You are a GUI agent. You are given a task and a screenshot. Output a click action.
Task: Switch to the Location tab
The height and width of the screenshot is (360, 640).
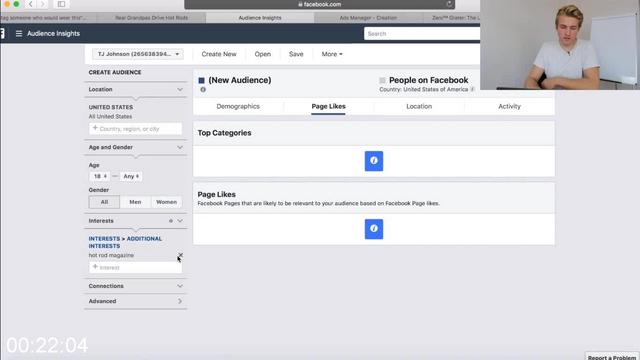(x=419, y=106)
